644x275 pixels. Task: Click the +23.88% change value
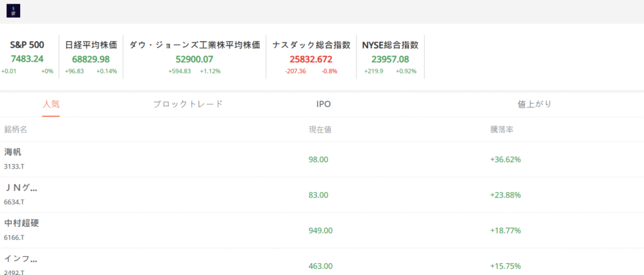pyautogui.click(x=506, y=195)
